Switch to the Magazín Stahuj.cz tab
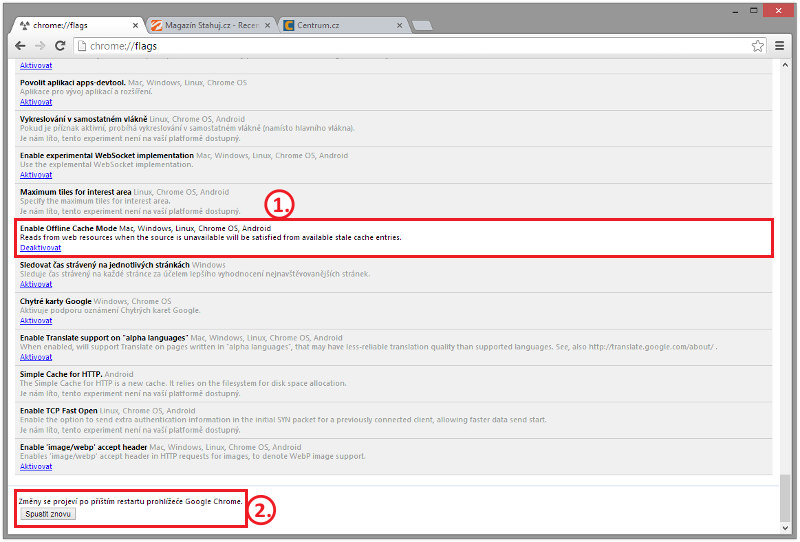The height and width of the screenshot is (542, 800). pos(211,25)
